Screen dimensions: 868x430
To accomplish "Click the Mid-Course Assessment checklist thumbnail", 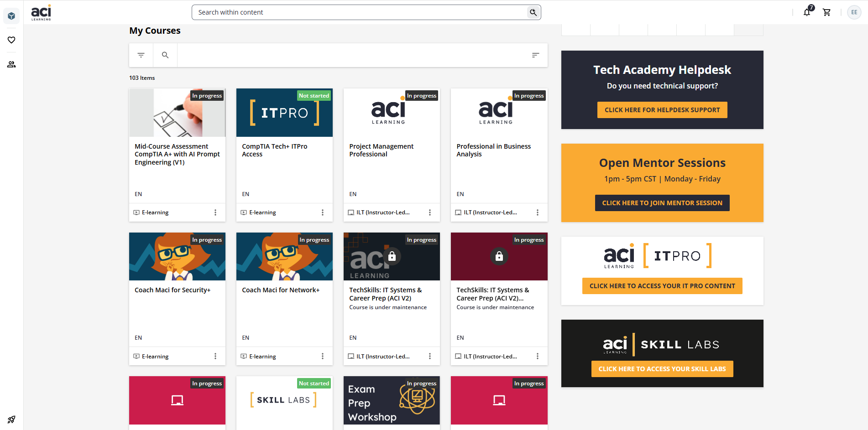I will coord(177,113).
